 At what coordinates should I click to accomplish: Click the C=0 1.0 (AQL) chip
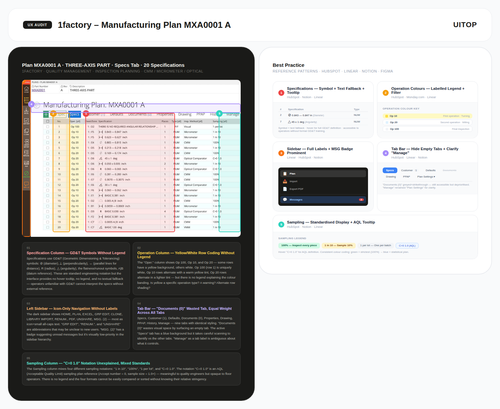407,246
